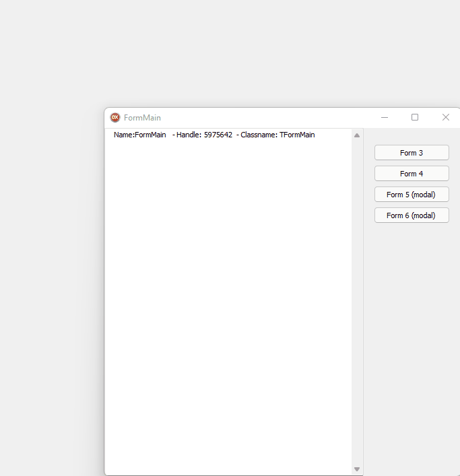Viewport: 460px width, 476px height.
Task: Click the scroll down arrow in memo
Action: (357, 469)
